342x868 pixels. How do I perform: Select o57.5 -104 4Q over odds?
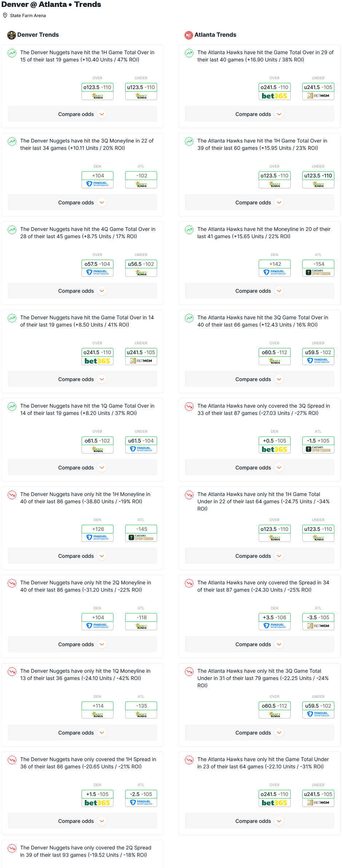pyautogui.click(x=98, y=264)
